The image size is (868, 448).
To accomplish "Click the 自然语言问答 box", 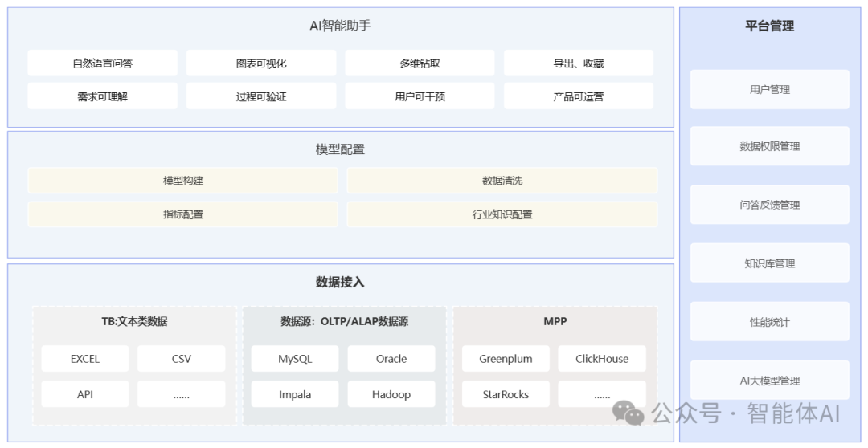I will tap(102, 63).
